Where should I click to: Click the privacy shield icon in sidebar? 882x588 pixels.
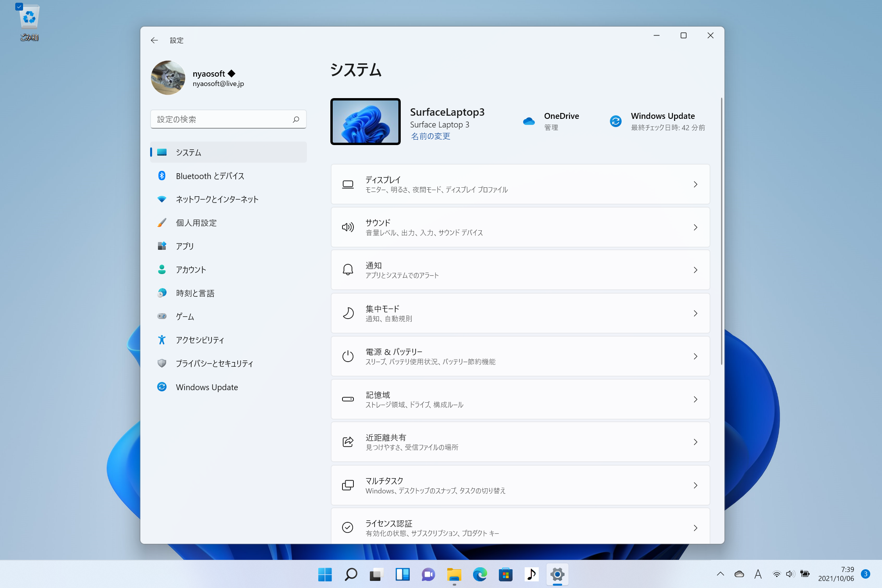point(162,363)
